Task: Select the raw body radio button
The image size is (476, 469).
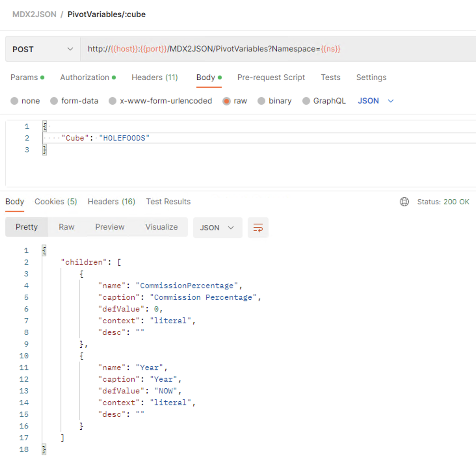Action: click(226, 101)
